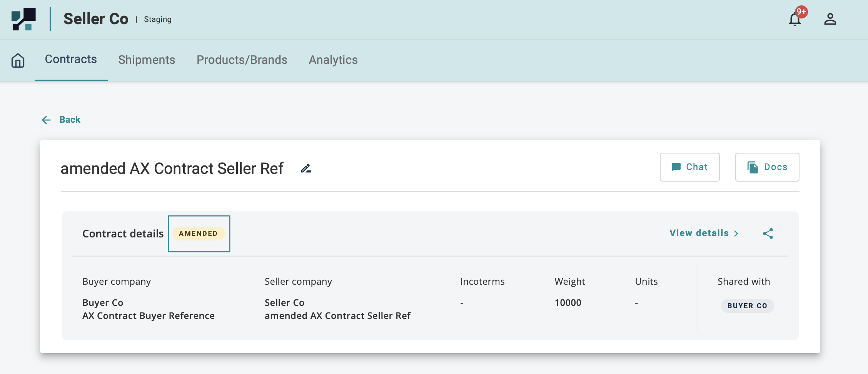Image resolution: width=868 pixels, height=374 pixels.
Task: Select the BUYER CO shared-with chip
Action: tap(747, 306)
